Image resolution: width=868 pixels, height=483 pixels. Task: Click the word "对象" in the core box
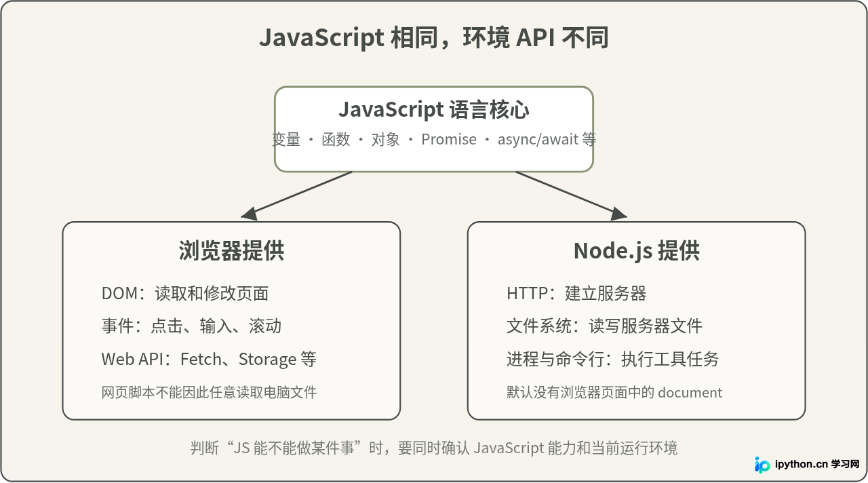(x=385, y=140)
